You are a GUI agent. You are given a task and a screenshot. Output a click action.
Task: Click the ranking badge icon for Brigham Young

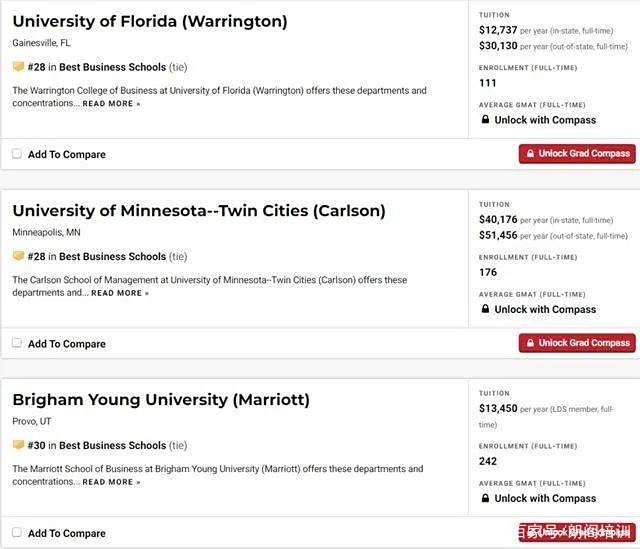(x=18, y=445)
